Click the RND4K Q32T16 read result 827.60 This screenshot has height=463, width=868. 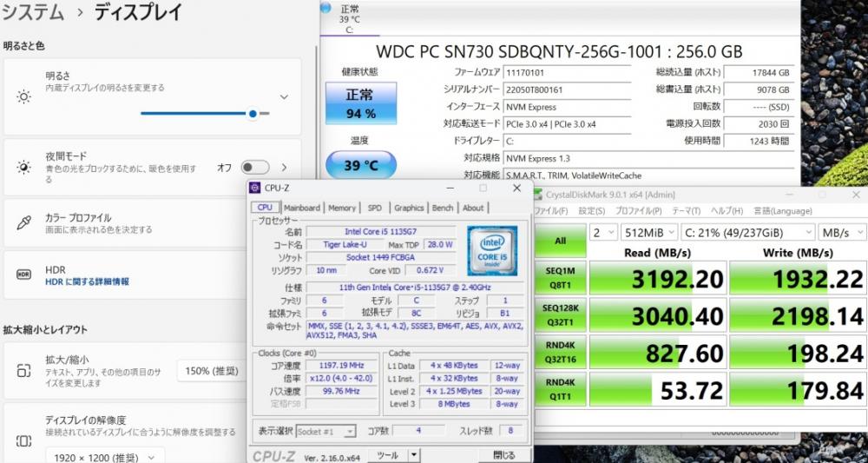(x=658, y=352)
